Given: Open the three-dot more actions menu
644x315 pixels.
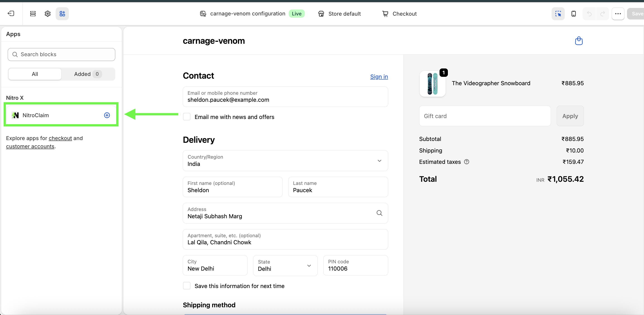Looking at the screenshot, I should click(618, 14).
